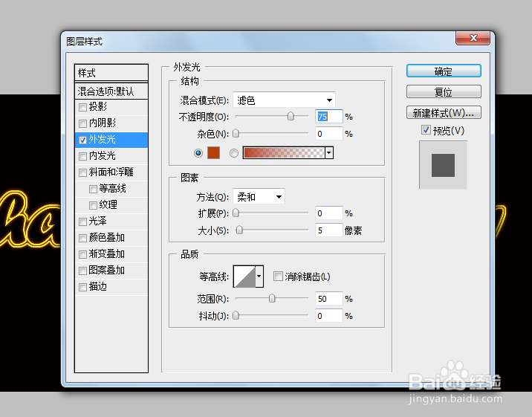Select the 样式 header in the list
Screen dimensions: 532x417
coord(111,73)
